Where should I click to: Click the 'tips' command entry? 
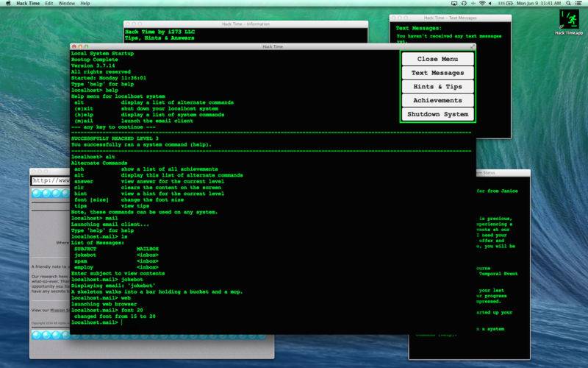coord(81,206)
